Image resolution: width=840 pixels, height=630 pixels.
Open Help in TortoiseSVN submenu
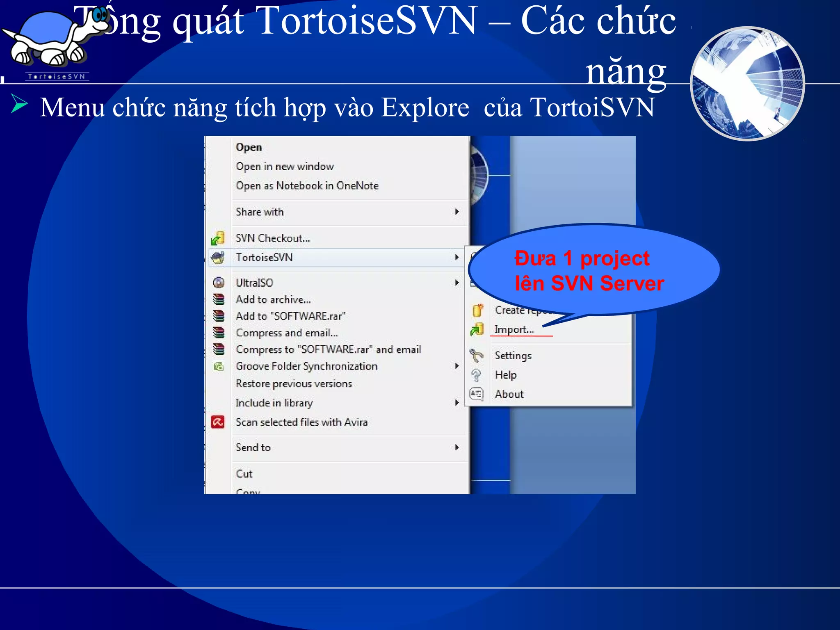505,375
